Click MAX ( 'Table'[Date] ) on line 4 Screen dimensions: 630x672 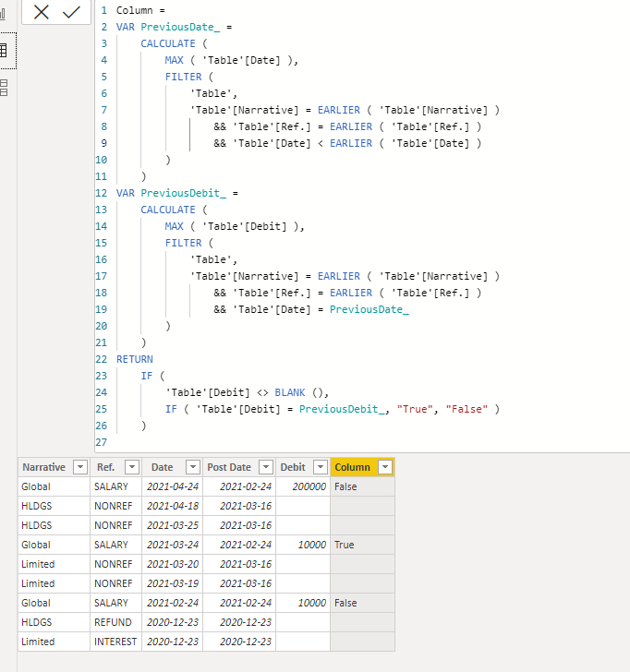(228, 60)
